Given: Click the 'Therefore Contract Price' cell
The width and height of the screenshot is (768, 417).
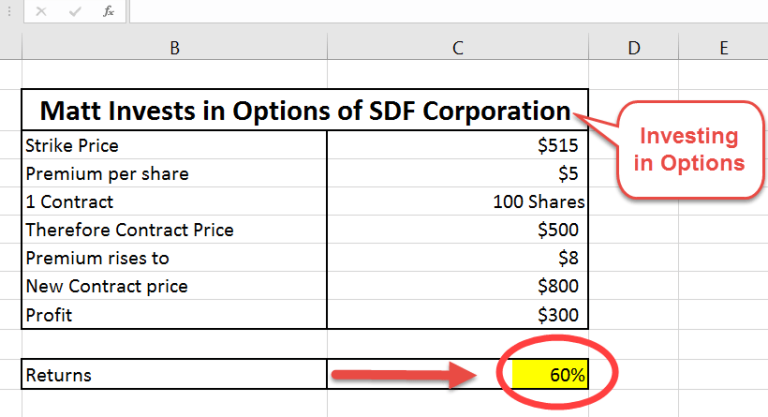Looking at the screenshot, I should click(174, 229).
